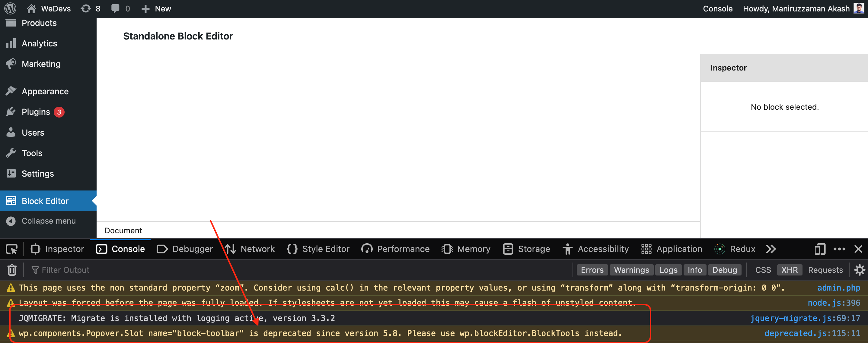Image resolution: width=868 pixels, height=343 pixels.
Task: Open updates icon showing 8
Action: 90,8
